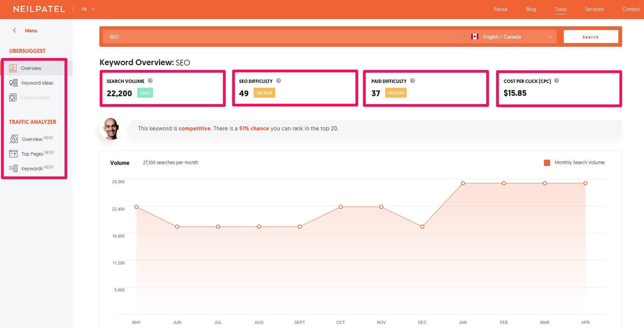
Task: Click the Paid Difficulty help question mark
Action: click(412, 81)
